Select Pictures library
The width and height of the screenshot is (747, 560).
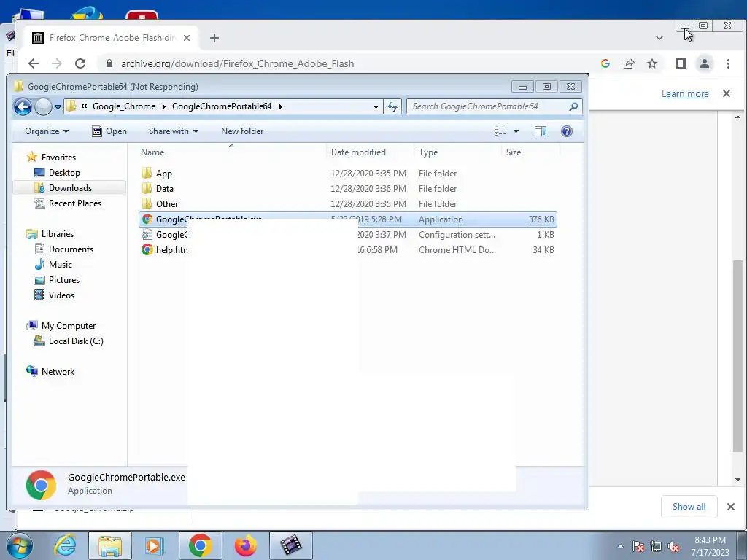pos(57,280)
